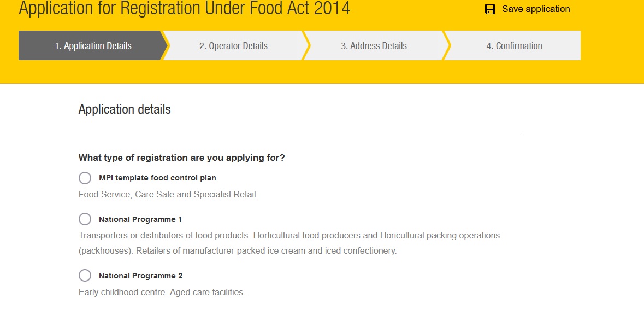The width and height of the screenshot is (644, 309).
Task: Open the Application Details step tab
Action: pos(93,46)
